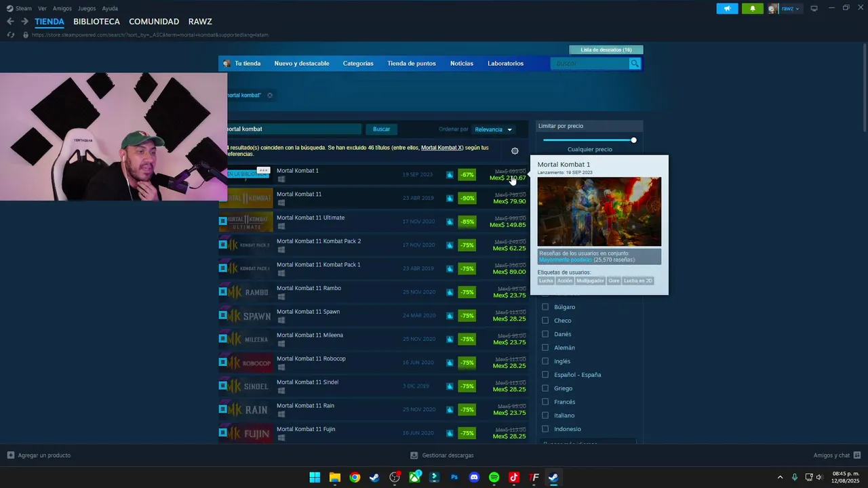Click the 'mortal kombat' search term field
This screenshot has width=868, height=488.
294,129
